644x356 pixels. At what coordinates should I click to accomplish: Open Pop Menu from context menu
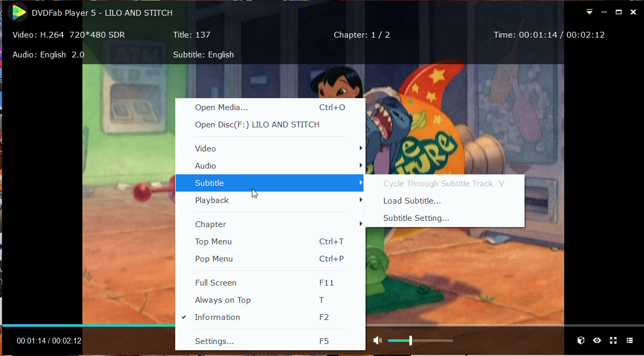pos(270,259)
